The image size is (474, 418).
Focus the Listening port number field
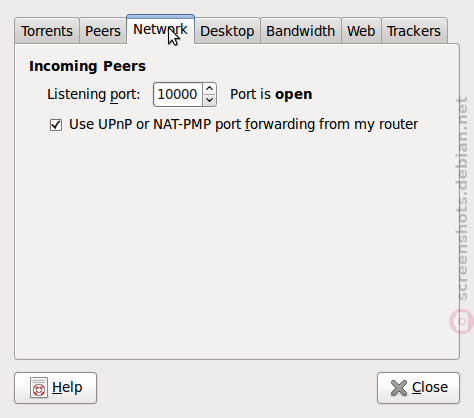coord(178,95)
